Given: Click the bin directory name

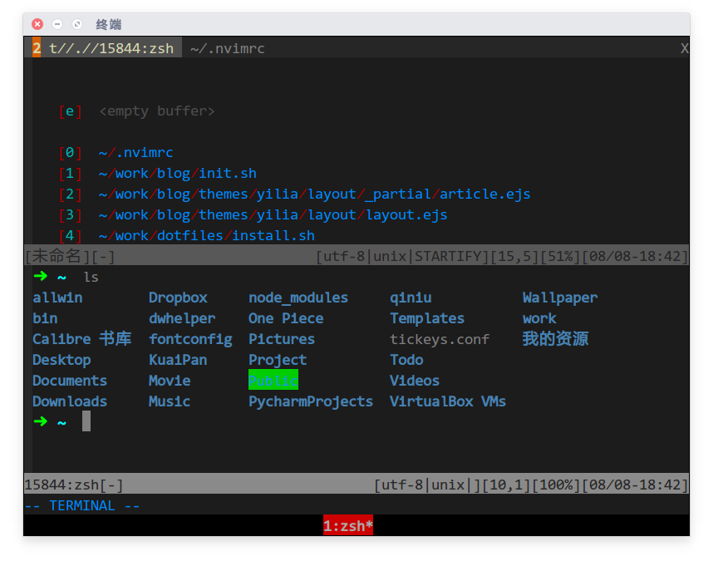Looking at the screenshot, I should [45, 318].
